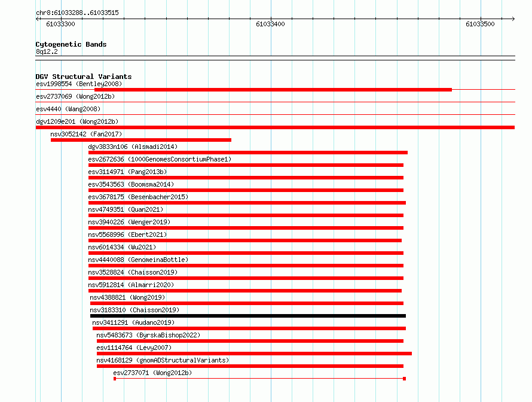
Task: Click esv1114764 (Levy2007) label
Action: 134,348
